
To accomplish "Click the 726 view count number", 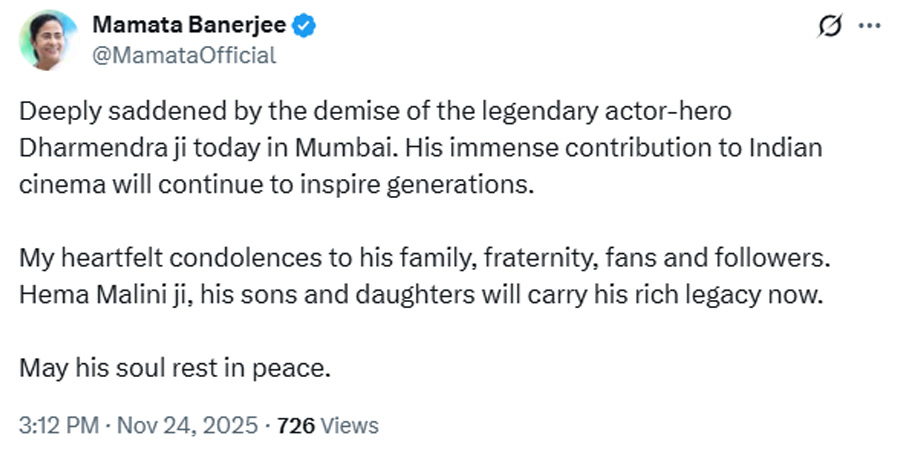I will 296,425.
